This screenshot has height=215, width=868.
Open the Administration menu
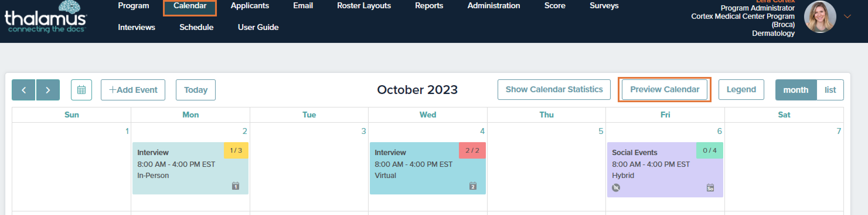(x=493, y=5)
